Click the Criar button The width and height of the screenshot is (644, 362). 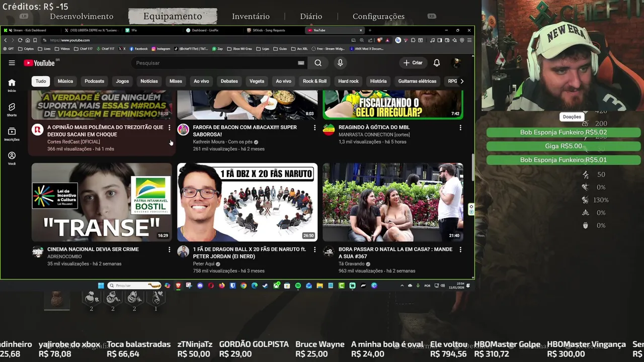[413, 63]
